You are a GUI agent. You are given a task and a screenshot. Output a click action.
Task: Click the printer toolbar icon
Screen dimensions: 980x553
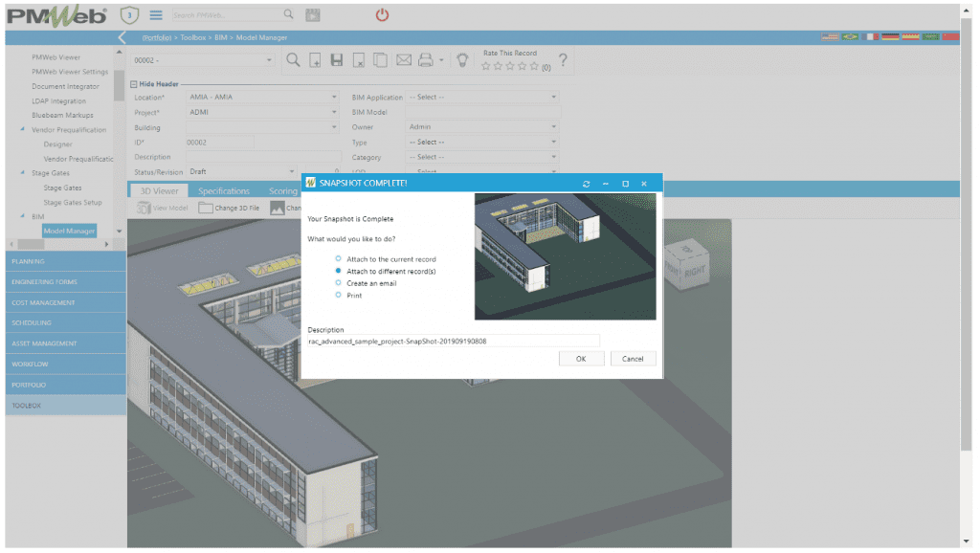tap(426, 60)
